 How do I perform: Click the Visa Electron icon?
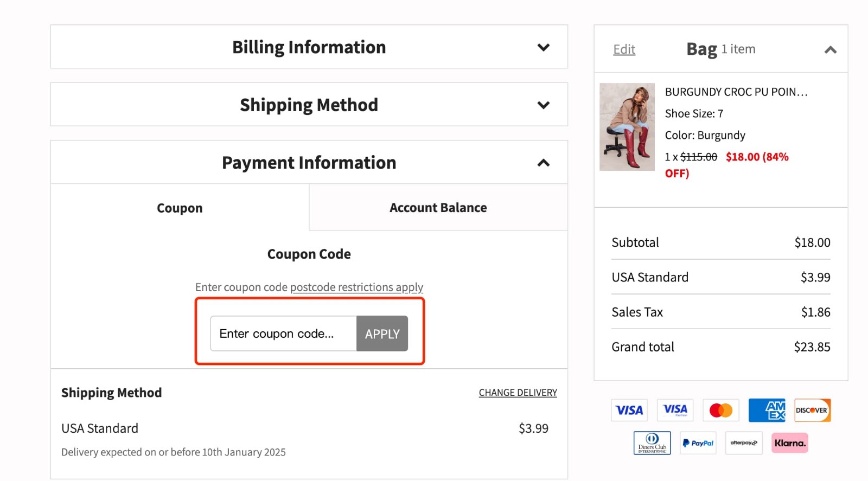point(675,410)
